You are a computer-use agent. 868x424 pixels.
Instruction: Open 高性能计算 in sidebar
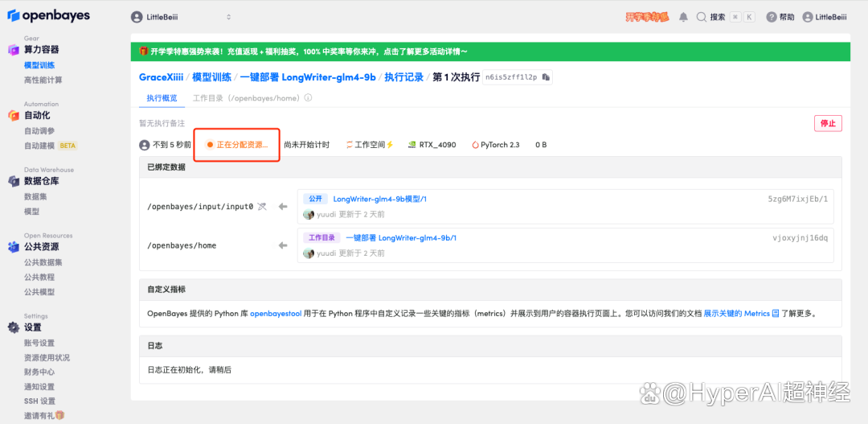pos(43,80)
